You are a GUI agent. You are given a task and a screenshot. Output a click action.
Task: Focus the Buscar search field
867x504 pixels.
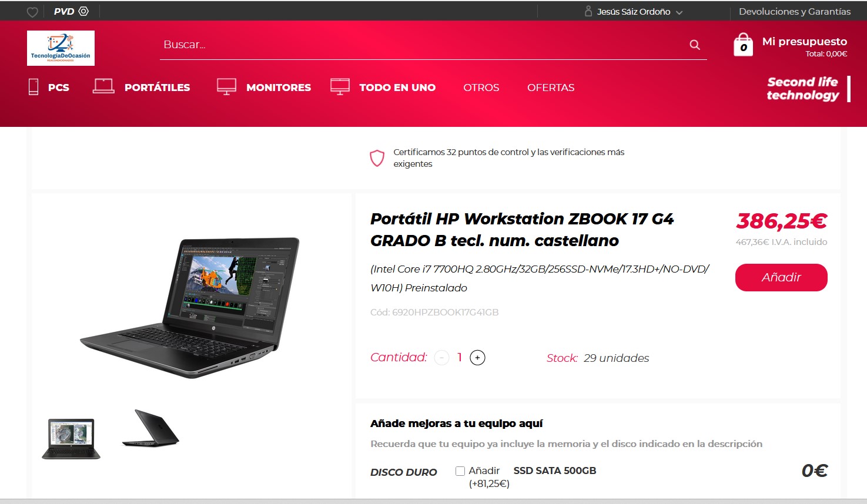[x=423, y=45]
